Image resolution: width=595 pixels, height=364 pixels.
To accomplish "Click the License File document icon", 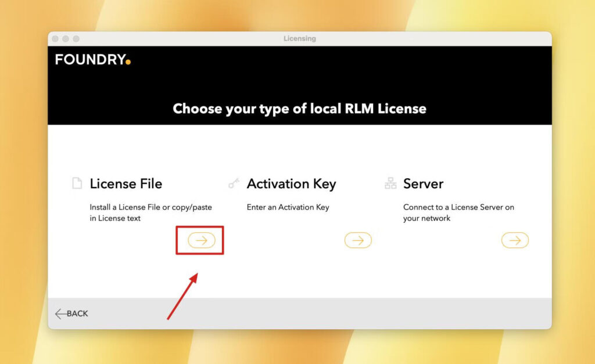I will click(x=77, y=183).
